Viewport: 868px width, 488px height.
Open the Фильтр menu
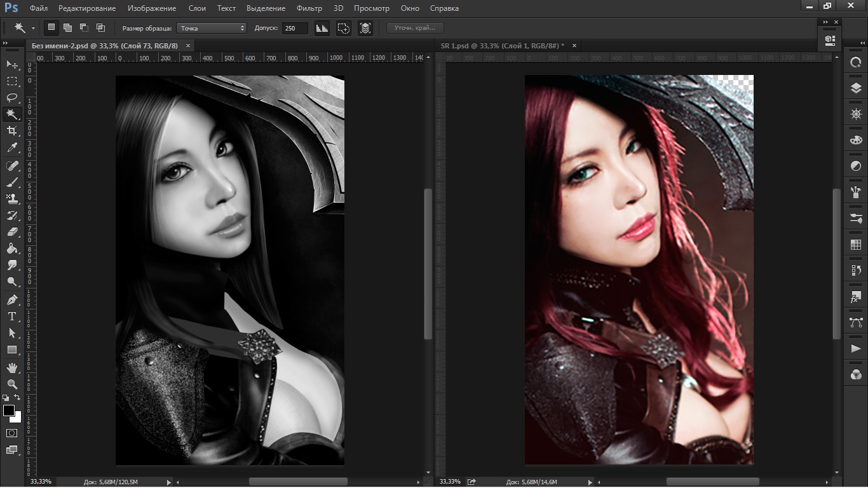pyautogui.click(x=309, y=8)
